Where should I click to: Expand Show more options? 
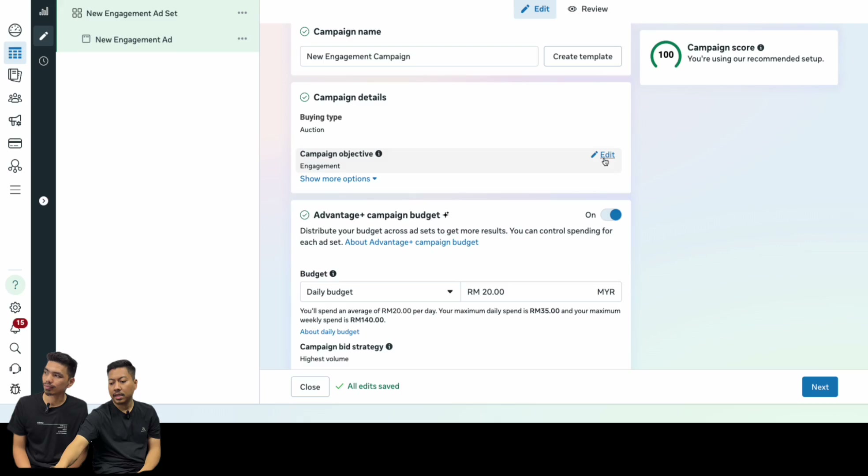(x=338, y=178)
